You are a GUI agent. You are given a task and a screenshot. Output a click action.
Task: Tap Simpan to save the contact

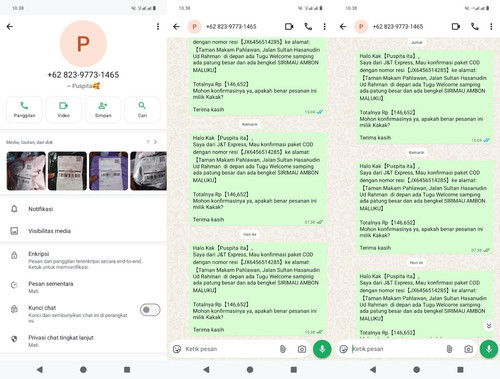(x=103, y=110)
